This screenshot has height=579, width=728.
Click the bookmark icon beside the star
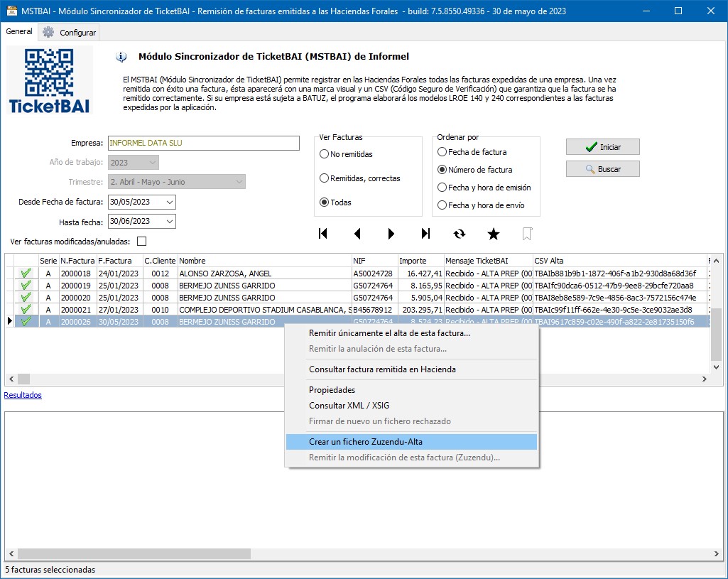point(527,234)
